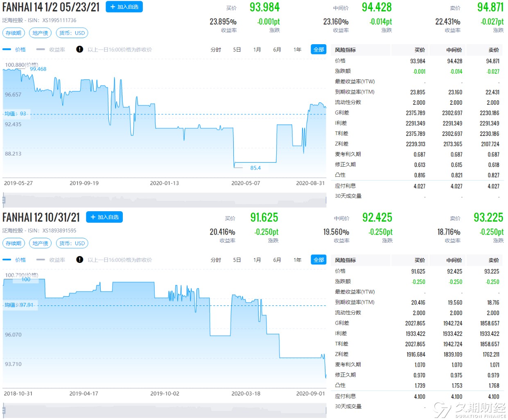Click bid price 91.625 header for FANHAI 12
This screenshot has width=508, height=420.
[x=264, y=218]
